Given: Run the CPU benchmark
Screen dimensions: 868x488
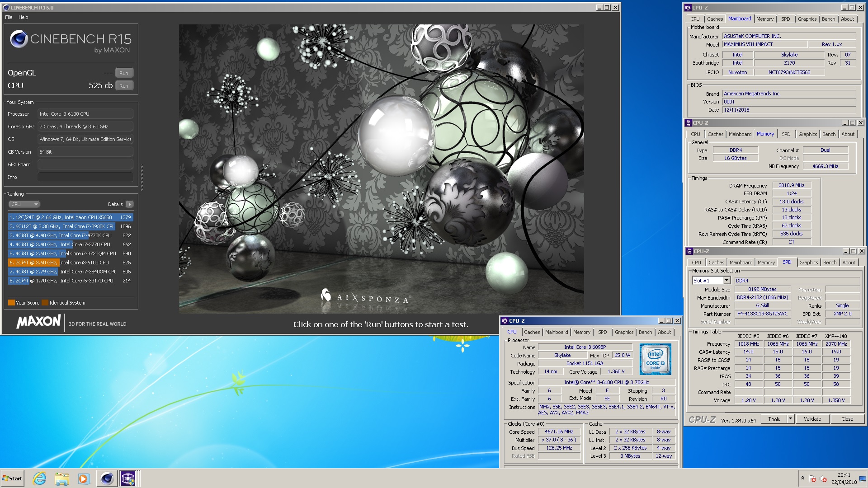Looking at the screenshot, I should [x=124, y=86].
